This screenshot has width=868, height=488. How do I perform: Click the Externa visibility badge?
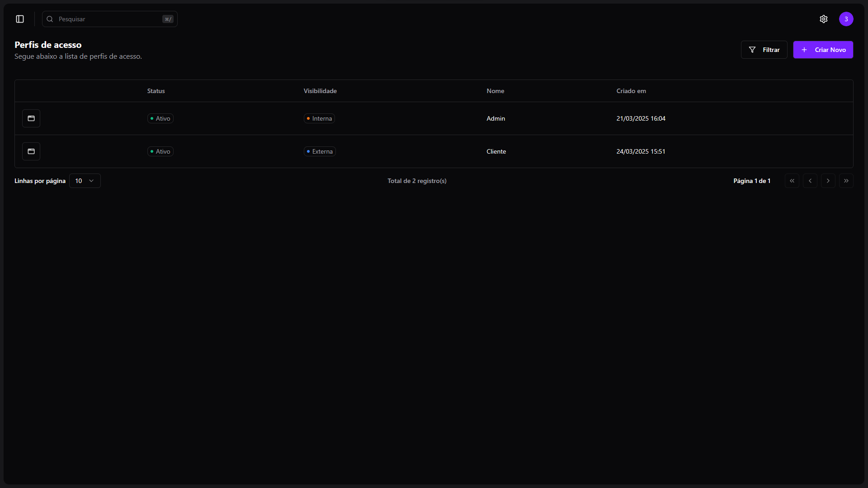point(320,151)
